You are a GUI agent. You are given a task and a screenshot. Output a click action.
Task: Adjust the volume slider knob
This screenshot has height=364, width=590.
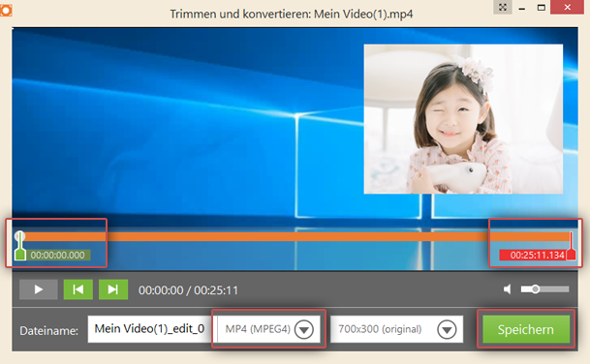[536, 289]
